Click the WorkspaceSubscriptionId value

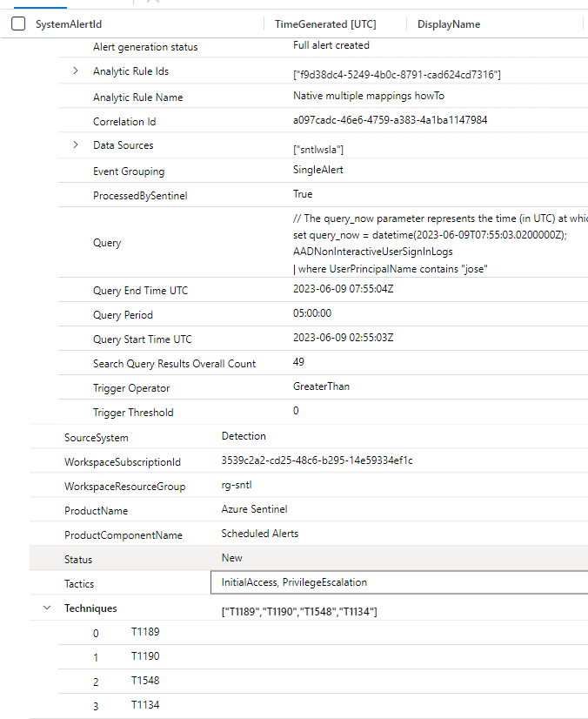pyautogui.click(x=317, y=460)
